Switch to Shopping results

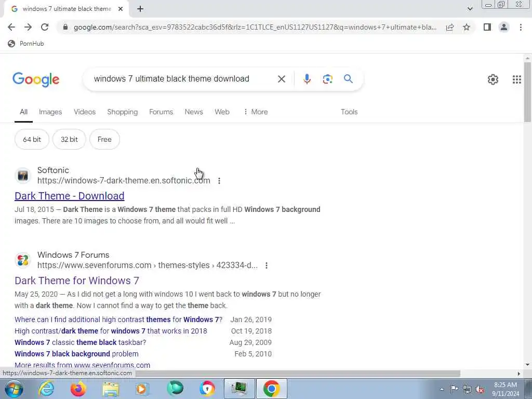click(123, 112)
